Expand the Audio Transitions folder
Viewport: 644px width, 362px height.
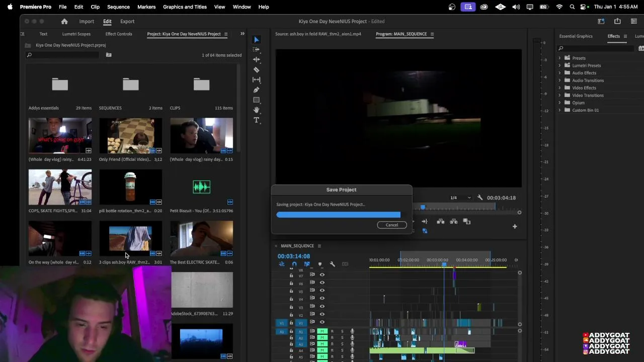coord(559,80)
